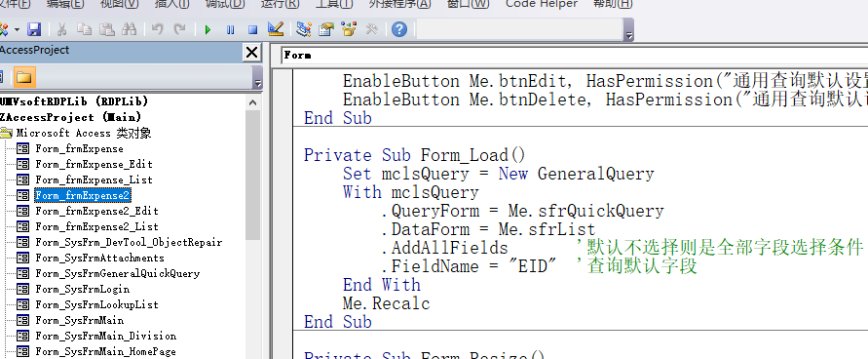868x359 pixels.
Task: Open the Object Browser icon
Action: (x=349, y=29)
